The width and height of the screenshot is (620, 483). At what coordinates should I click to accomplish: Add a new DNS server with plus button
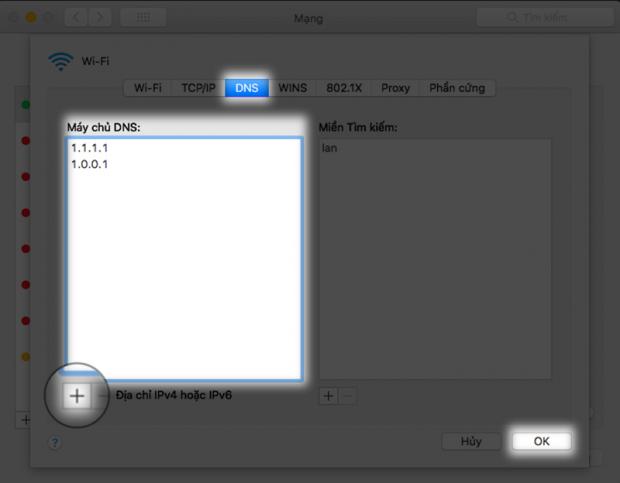(x=77, y=396)
